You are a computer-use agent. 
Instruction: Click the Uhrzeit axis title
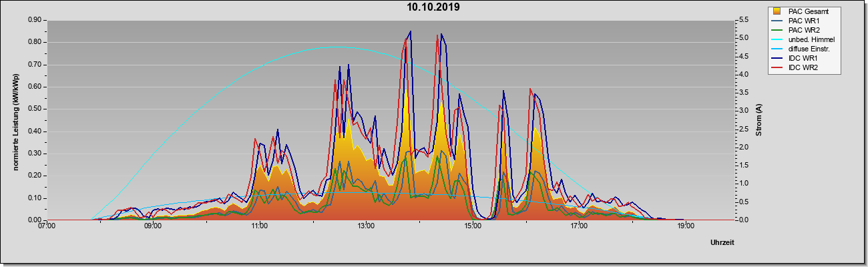(722, 243)
